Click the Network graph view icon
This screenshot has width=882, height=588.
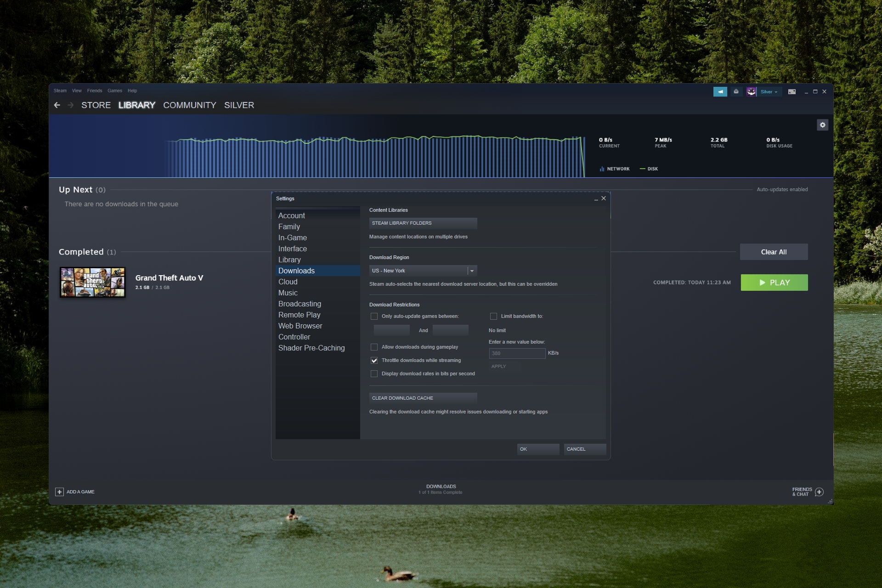[602, 169]
